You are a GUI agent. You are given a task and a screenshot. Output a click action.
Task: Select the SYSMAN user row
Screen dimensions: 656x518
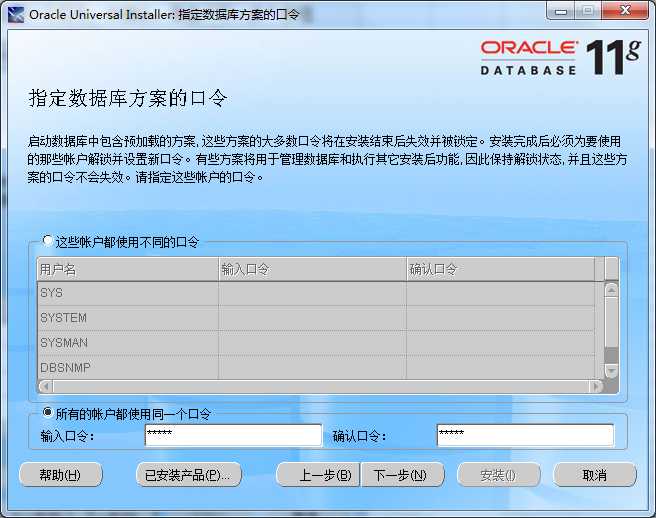(x=316, y=343)
